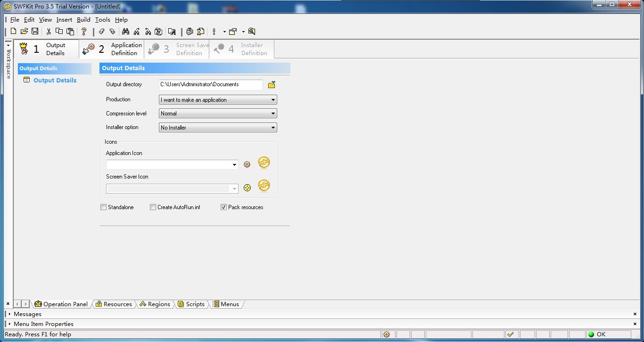The image size is (644, 342).
Task: Open the Installer option dropdown
Action: coord(218,128)
